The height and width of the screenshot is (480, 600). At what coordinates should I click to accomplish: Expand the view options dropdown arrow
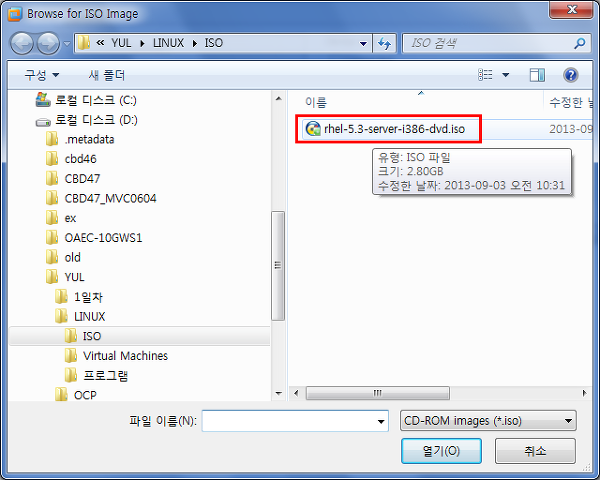point(506,75)
